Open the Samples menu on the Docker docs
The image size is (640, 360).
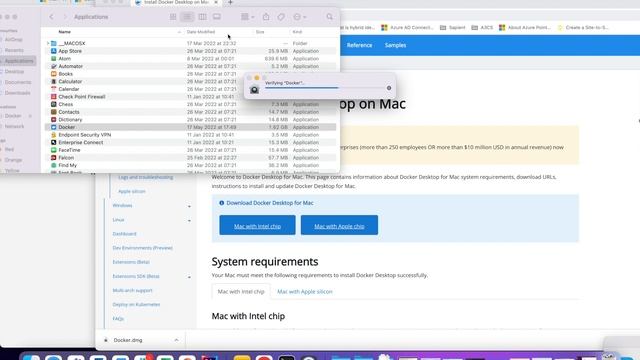tap(395, 45)
